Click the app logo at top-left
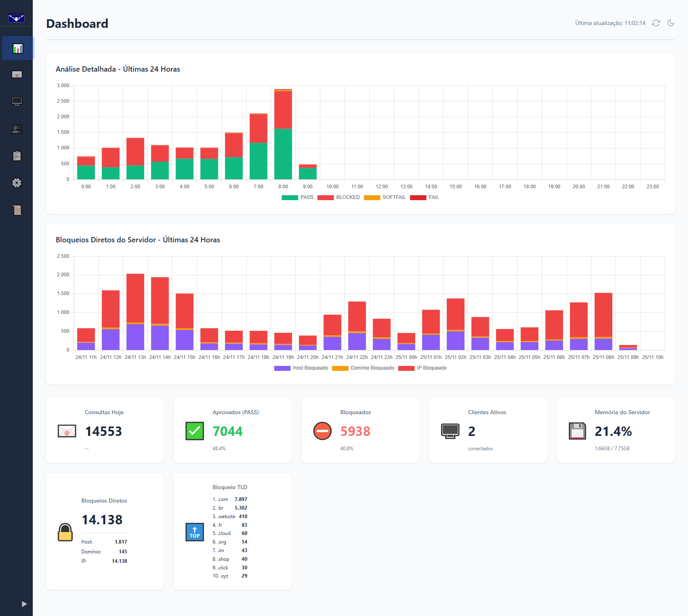688x616 pixels. (x=16, y=18)
